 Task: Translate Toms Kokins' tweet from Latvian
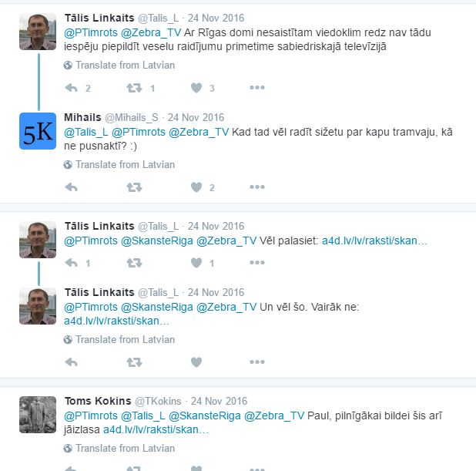(119, 448)
